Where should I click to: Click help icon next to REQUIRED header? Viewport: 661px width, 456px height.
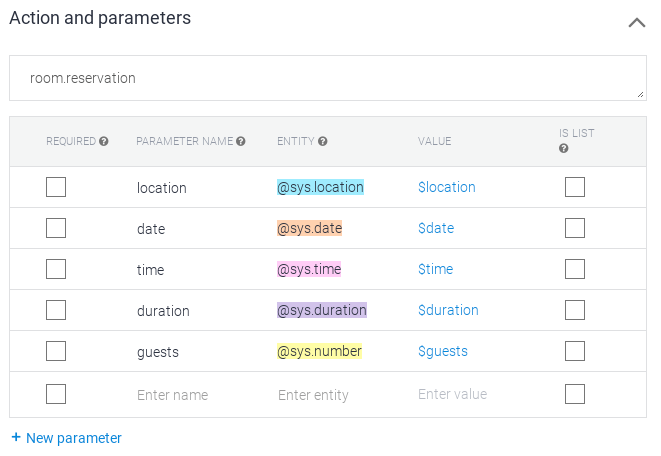click(x=104, y=142)
